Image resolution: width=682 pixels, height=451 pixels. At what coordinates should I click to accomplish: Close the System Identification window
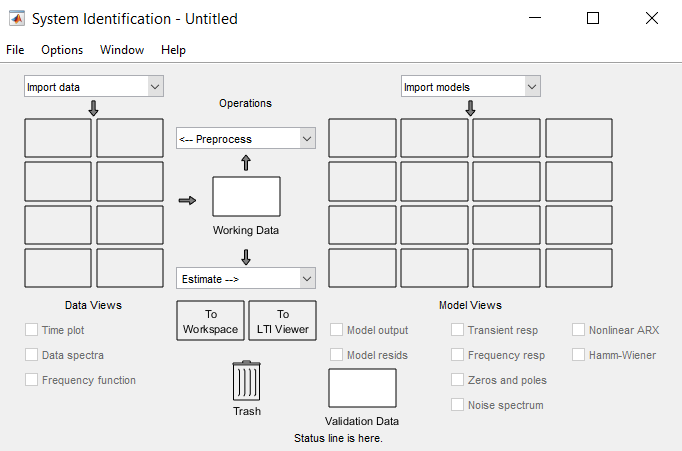point(652,18)
